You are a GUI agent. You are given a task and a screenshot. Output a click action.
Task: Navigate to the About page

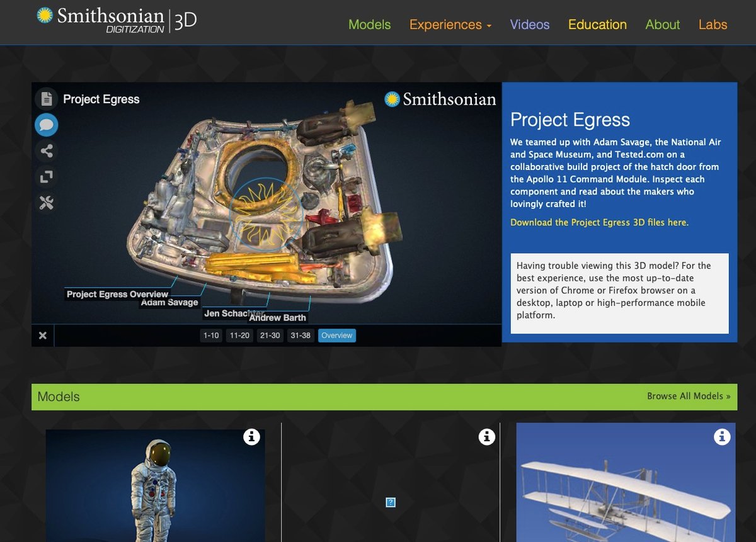(x=663, y=25)
